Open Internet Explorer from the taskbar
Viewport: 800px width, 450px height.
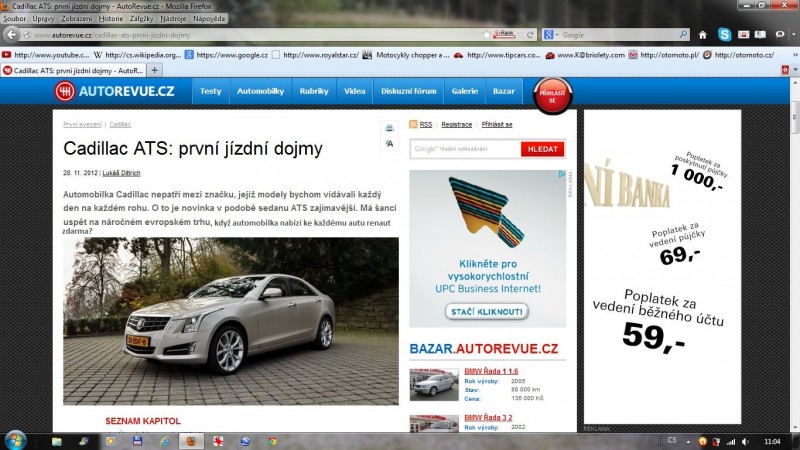164,441
